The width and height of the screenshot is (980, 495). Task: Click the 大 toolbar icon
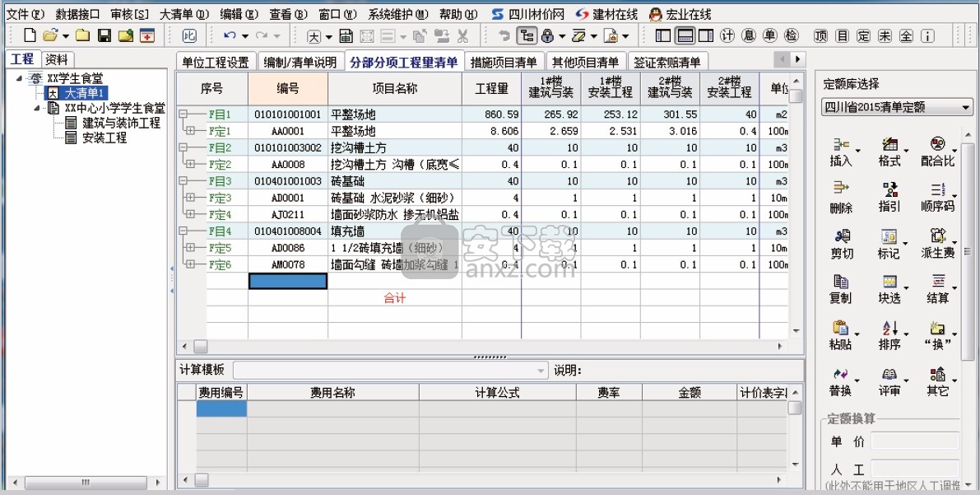pyautogui.click(x=314, y=36)
